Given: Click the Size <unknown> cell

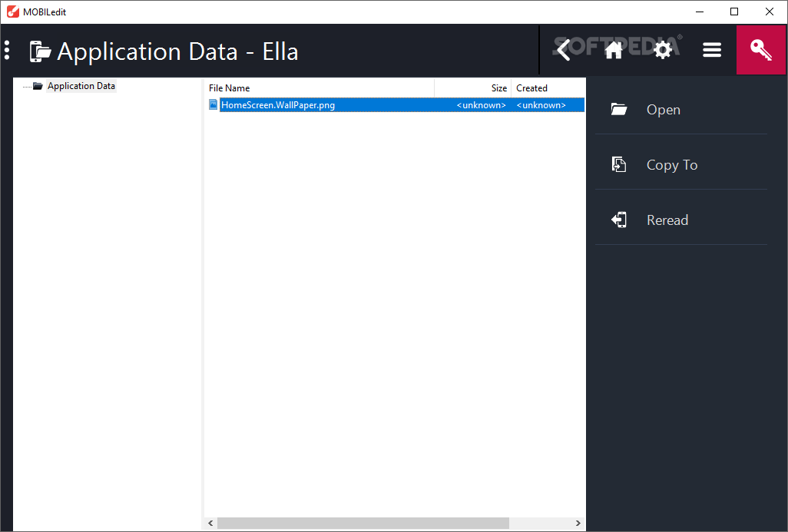Looking at the screenshot, I should [x=481, y=105].
